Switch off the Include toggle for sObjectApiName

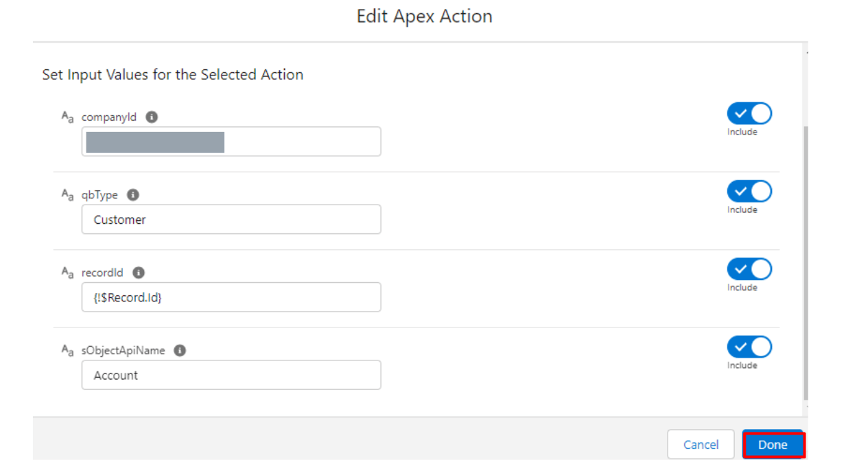749,347
